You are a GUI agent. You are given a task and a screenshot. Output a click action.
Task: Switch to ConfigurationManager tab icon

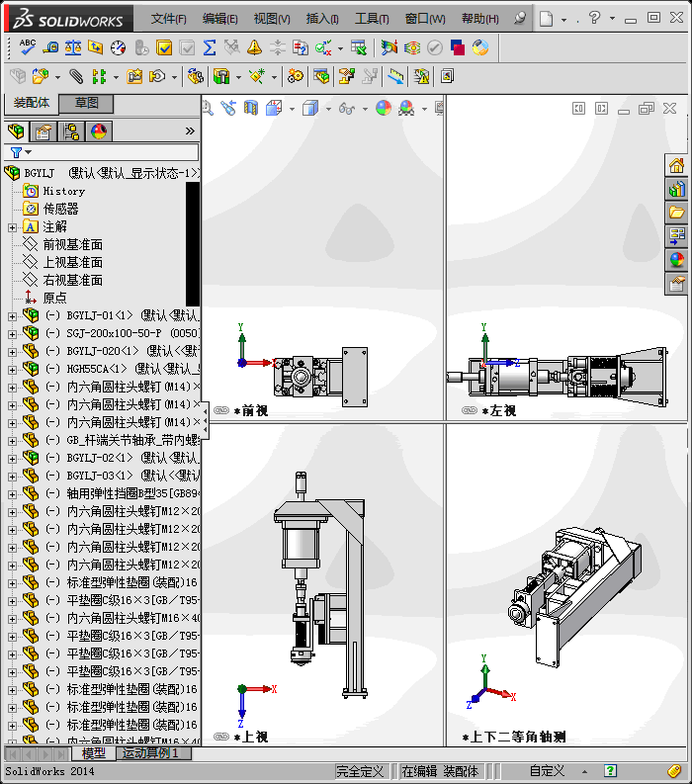(x=71, y=131)
